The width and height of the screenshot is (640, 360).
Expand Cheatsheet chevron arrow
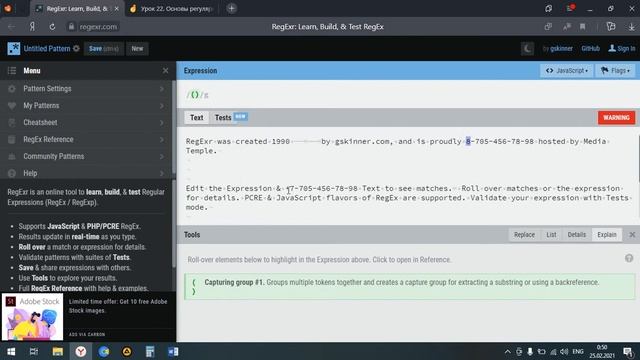[x=162, y=122]
